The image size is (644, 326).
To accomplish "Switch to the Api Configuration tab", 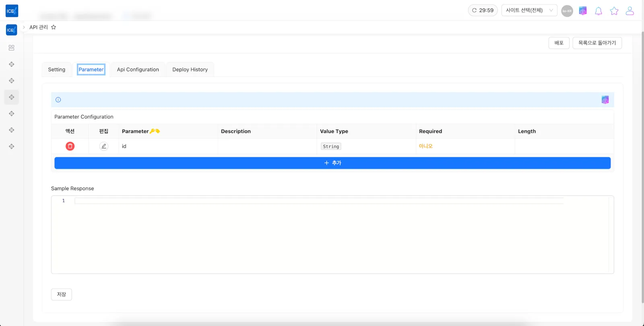I will point(138,70).
